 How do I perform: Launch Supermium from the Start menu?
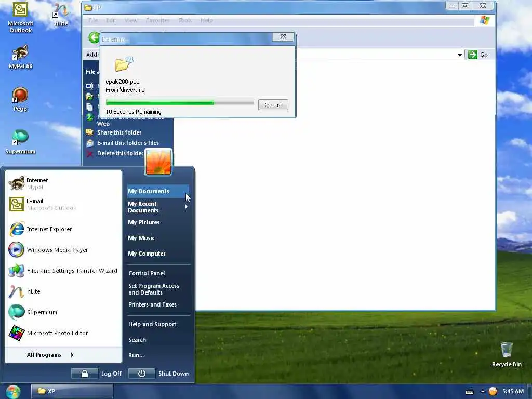63,312
